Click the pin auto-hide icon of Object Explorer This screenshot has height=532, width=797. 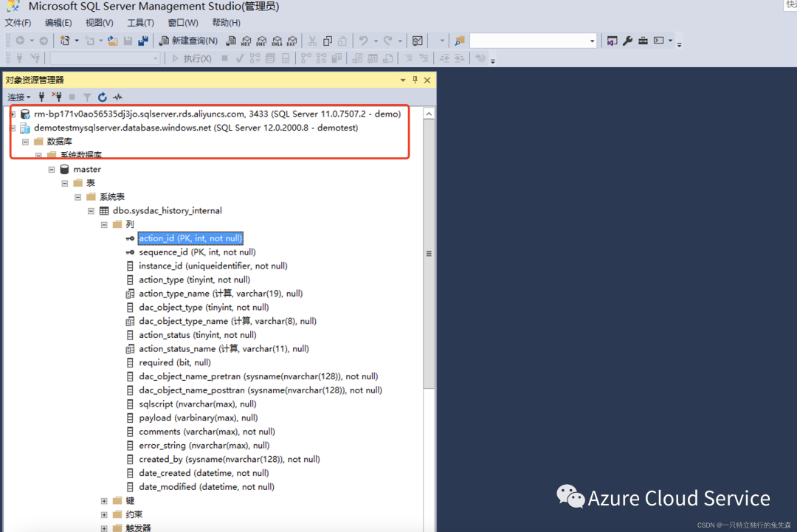coord(415,80)
